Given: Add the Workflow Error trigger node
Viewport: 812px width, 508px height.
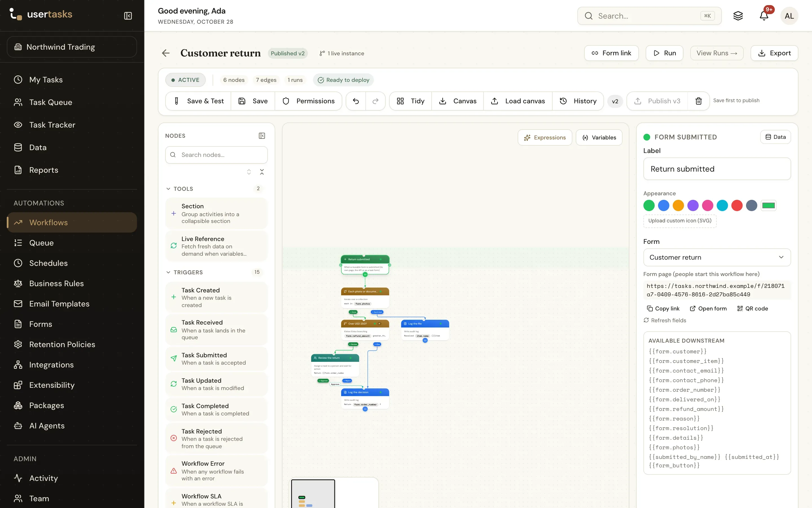Looking at the screenshot, I should (x=217, y=471).
